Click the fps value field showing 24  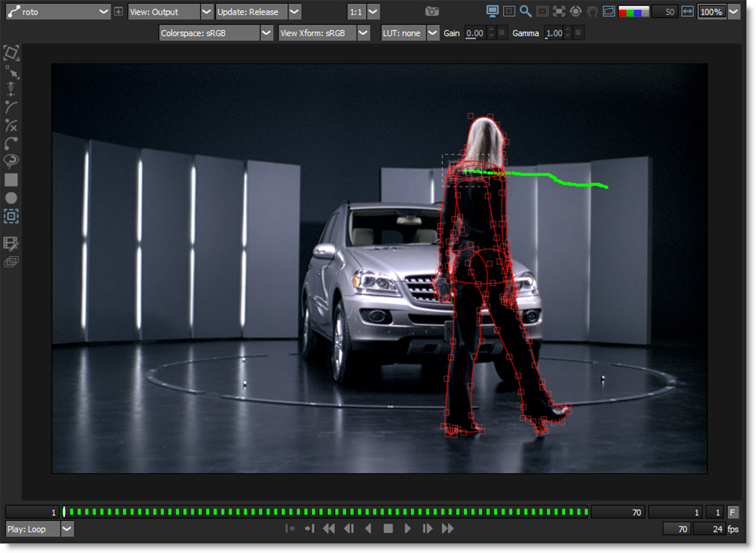pos(709,529)
